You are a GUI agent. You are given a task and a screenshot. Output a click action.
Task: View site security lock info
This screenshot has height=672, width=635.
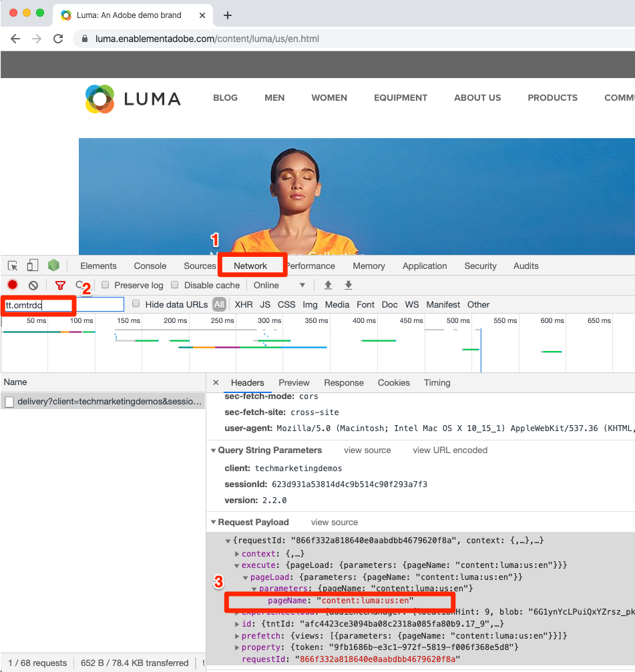click(x=85, y=39)
